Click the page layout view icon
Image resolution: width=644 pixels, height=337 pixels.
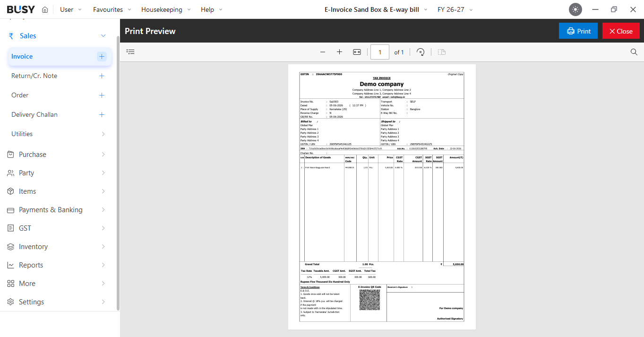pyautogui.click(x=442, y=52)
